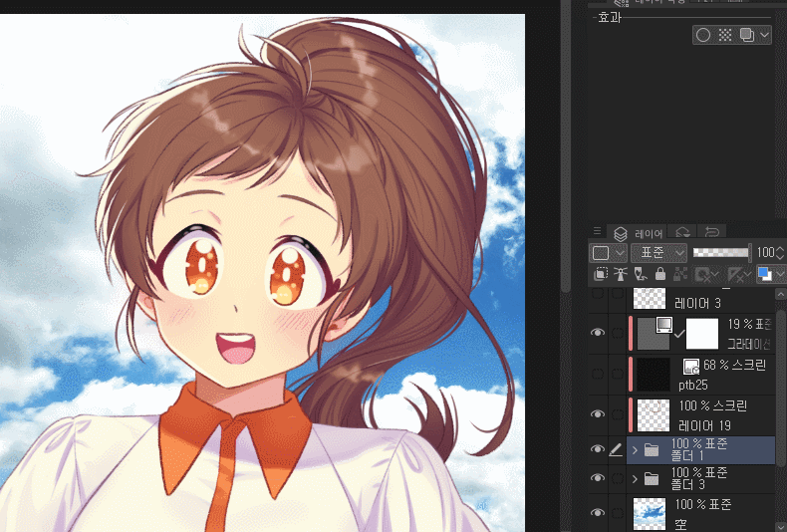Image resolution: width=787 pixels, height=532 pixels.
Task: Open the palette color square dropdown
Action: click(x=608, y=252)
